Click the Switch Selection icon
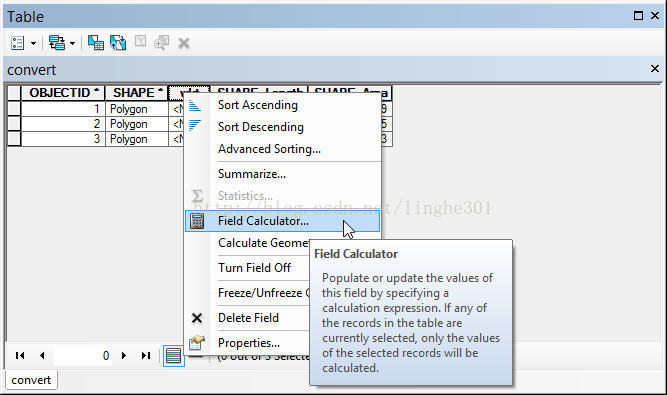 pos(118,43)
